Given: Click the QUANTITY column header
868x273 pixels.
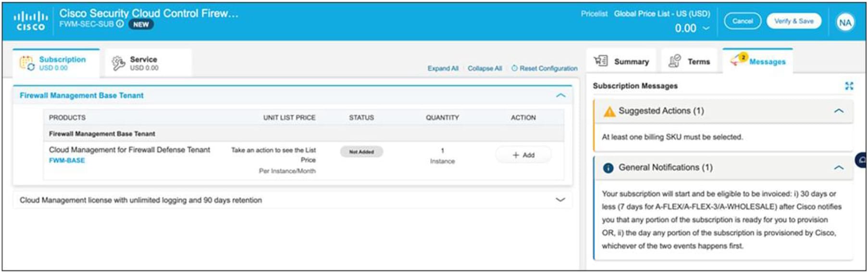Looking at the screenshot, I should [442, 117].
